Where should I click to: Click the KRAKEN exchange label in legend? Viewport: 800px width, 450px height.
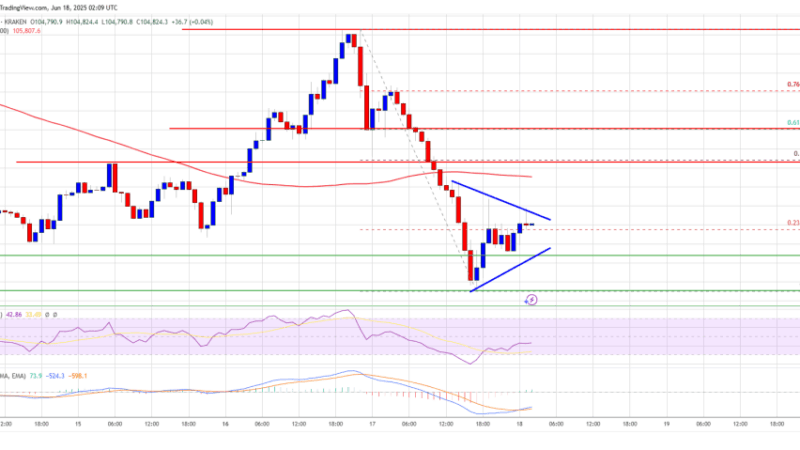click(15, 22)
